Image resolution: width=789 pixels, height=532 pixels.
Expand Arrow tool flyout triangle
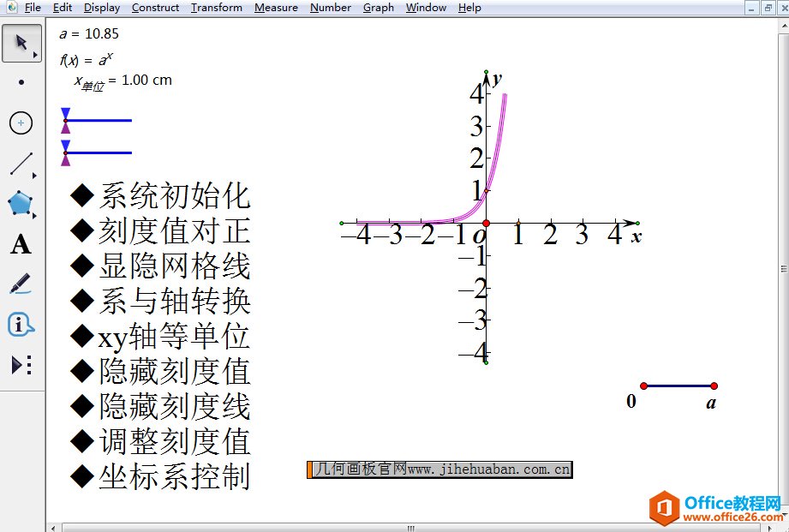point(36,55)
